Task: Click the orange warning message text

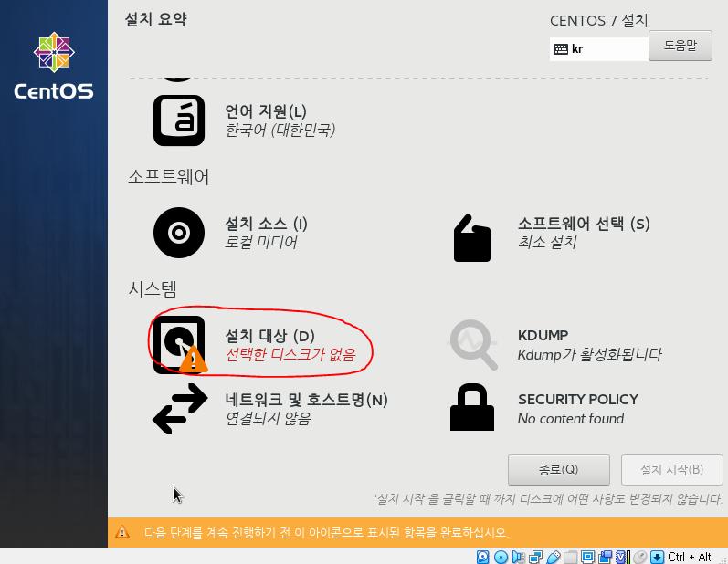Action: pos(326,532)
